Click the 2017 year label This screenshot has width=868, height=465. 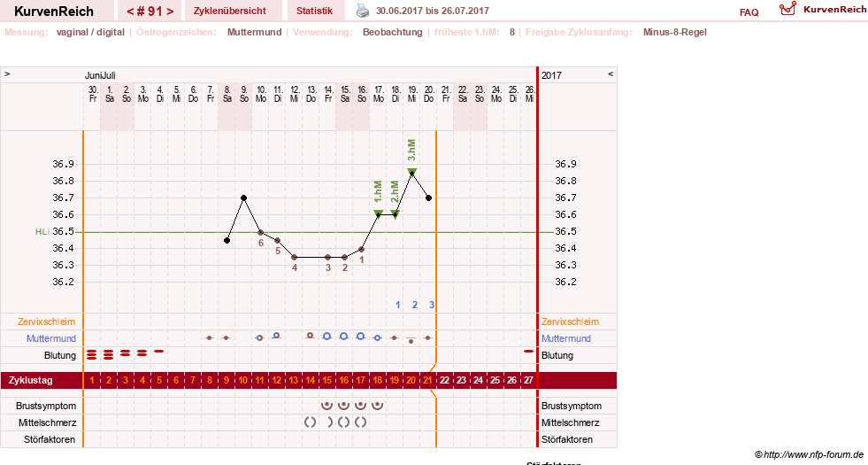pyautogui.click(x=551, y=75)
